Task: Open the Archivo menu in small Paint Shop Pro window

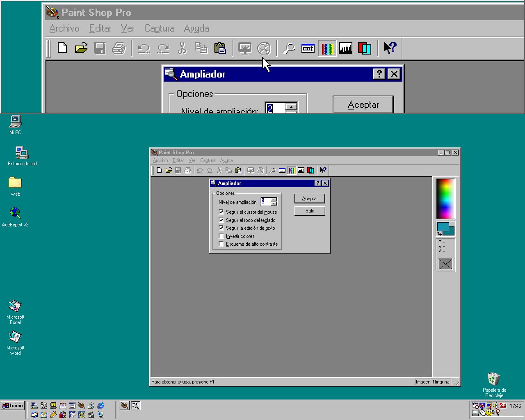Action: (160, 160)
